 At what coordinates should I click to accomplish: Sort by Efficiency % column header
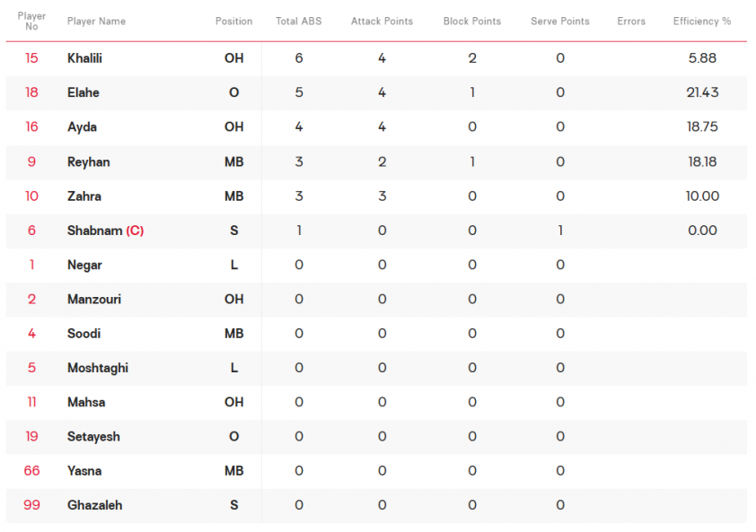point(702,22)
